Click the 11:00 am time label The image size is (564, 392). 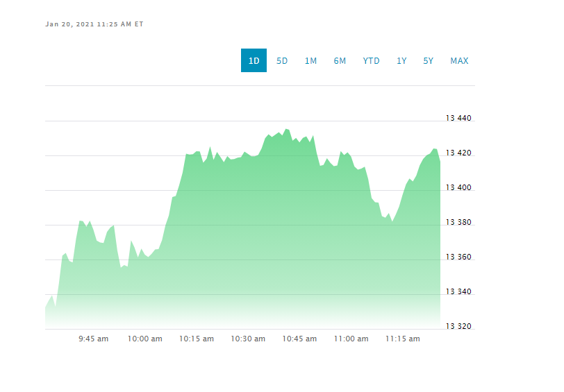pos(351,339)
